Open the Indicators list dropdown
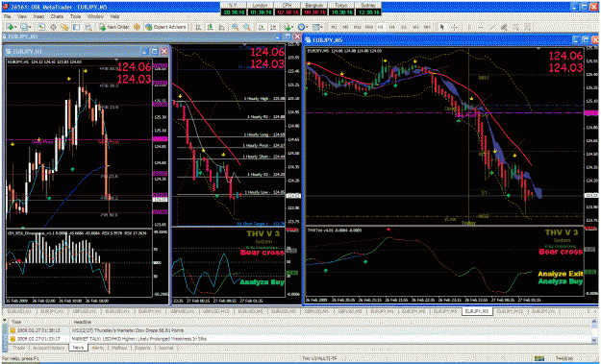Viewport: 601px width, 364px height. click(x=288, y=27)
